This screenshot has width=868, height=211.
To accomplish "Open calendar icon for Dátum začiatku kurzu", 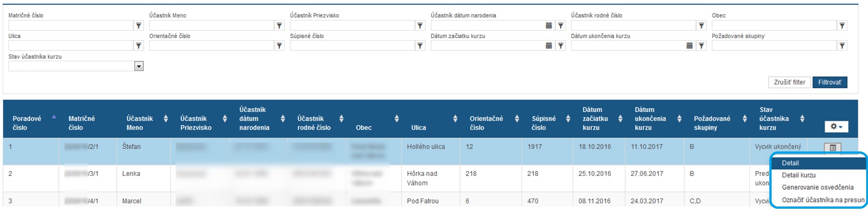I will coord(549,45).
